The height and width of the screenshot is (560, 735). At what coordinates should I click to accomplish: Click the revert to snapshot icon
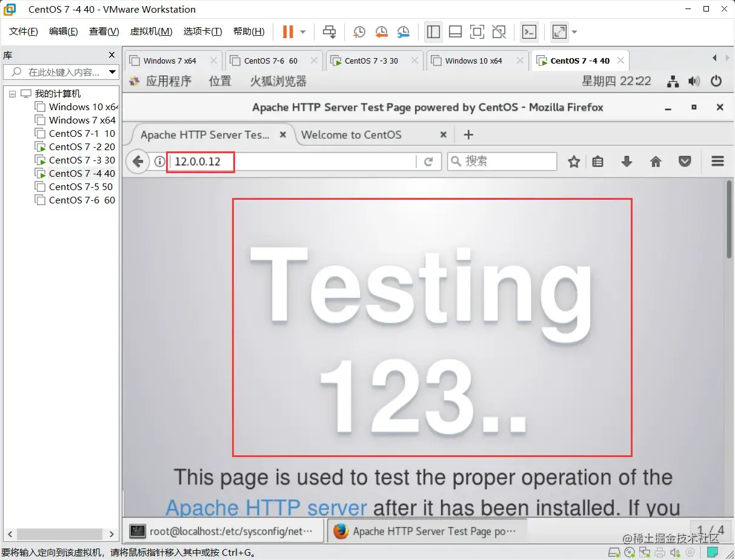[x=381, y=31]
